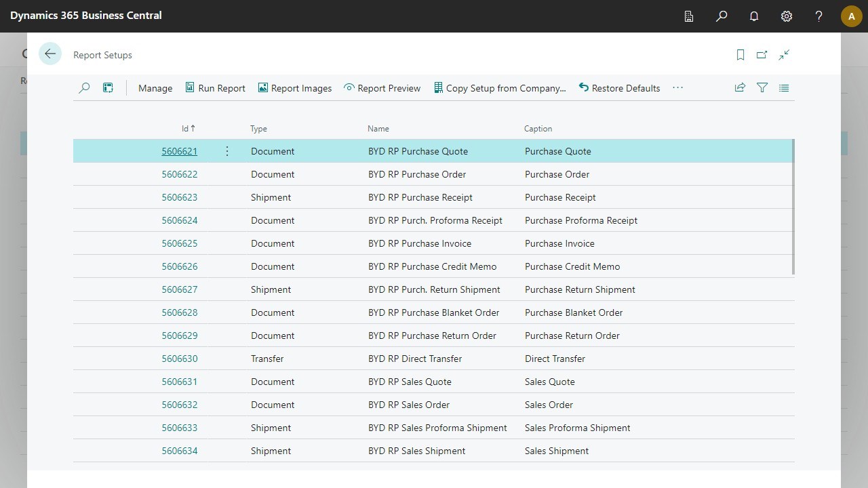This screenshot has height=488, width=868.
Task: Click Run Report action
Action: (x=215, y=88)
